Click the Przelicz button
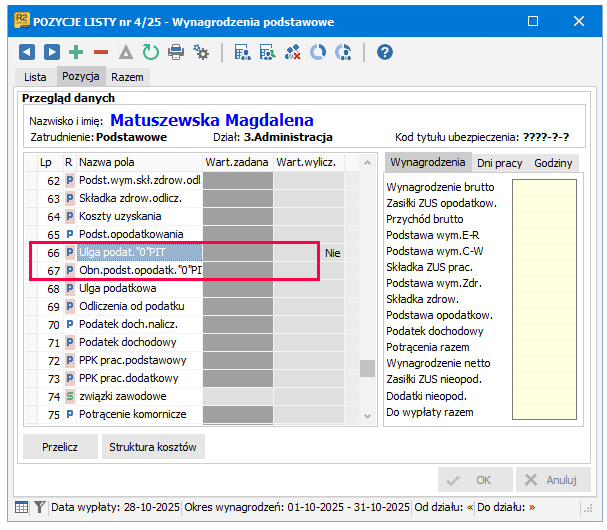The height and width of the screenshot is (530, 607). pyautogui.click(x=60, y=447)
